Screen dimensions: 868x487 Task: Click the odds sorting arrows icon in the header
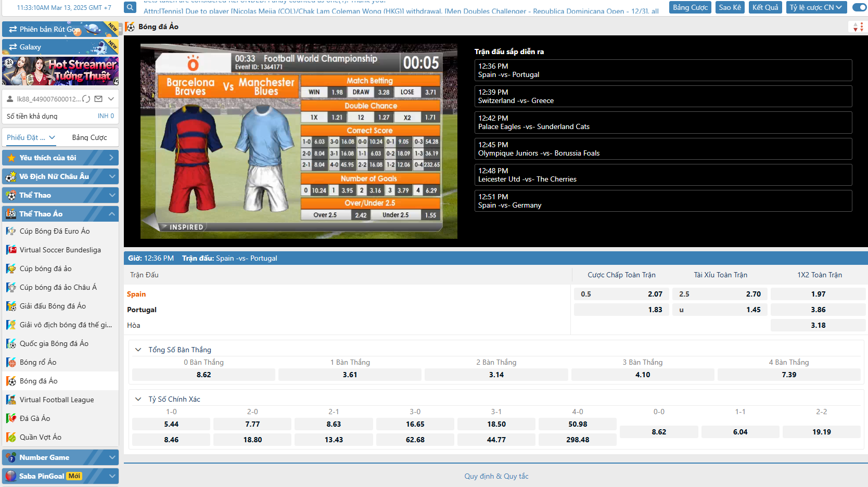coord(857,27)
